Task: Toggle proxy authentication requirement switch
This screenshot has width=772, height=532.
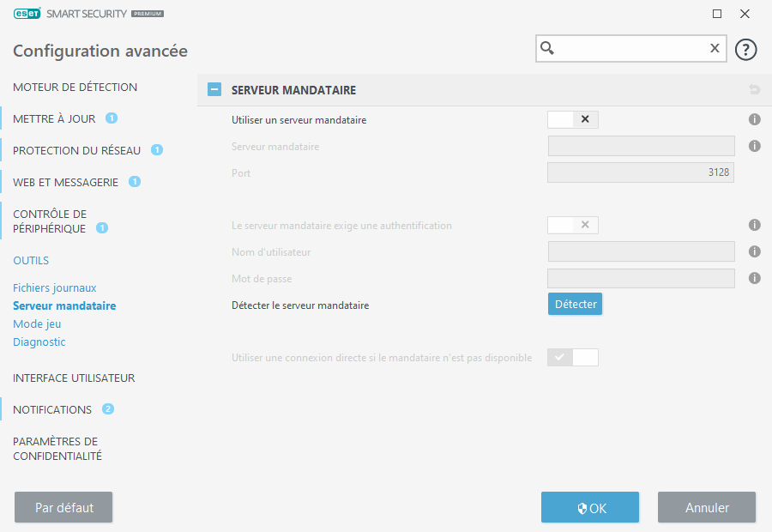Action: click(573, 225)
